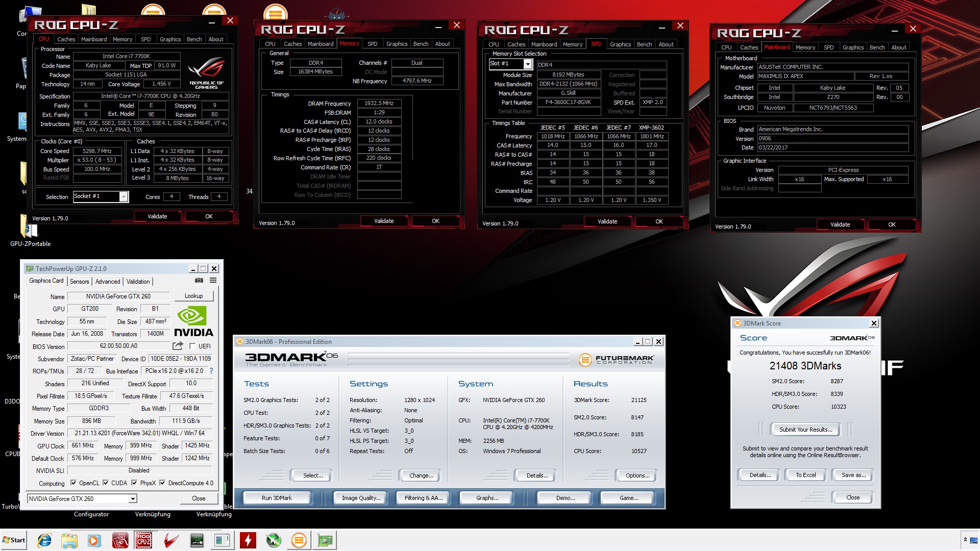Image resolution: width=980 pixels, height=551 pixels.
Task: Click the 3DMark06 window title icon
Action: coord(240,342)
